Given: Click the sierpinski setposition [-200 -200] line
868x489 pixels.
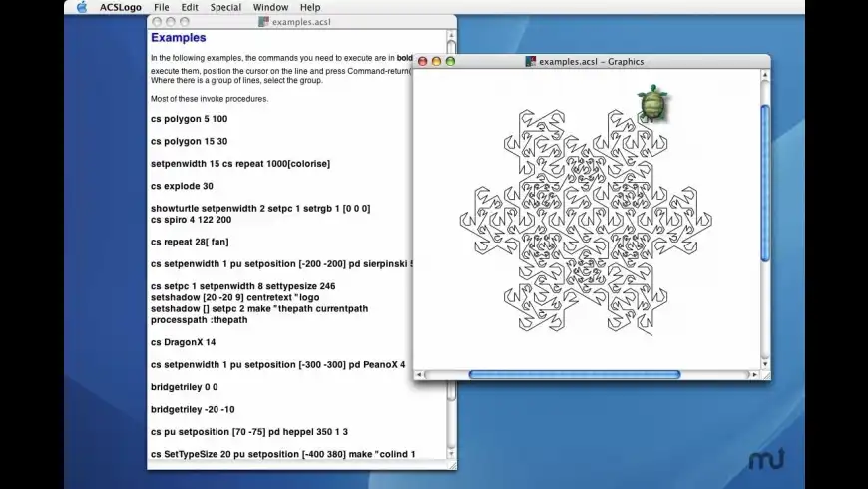Looking at the screenshot, I should pyautogui.click(x=281, y=264).
